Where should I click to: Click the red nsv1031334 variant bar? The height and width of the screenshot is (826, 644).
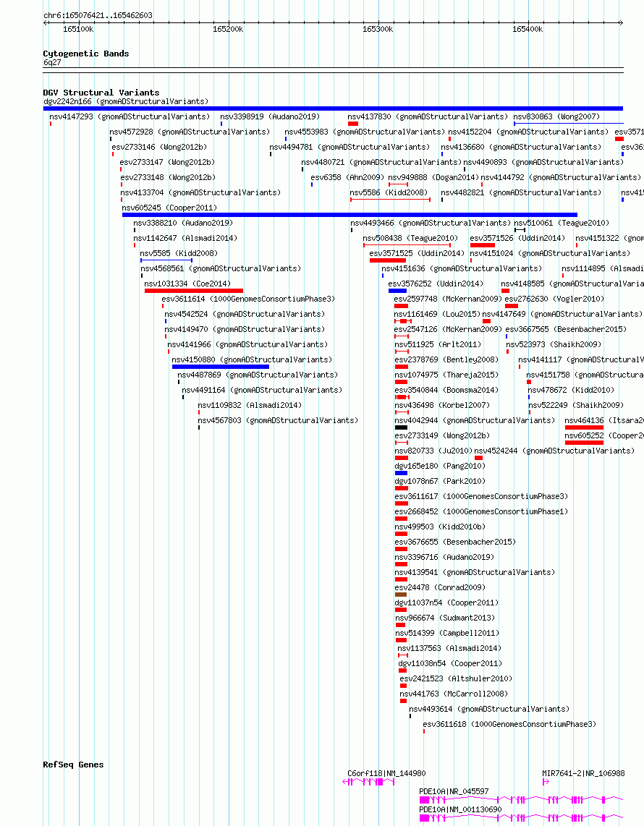pyautogui.click(x=194, y=291)
